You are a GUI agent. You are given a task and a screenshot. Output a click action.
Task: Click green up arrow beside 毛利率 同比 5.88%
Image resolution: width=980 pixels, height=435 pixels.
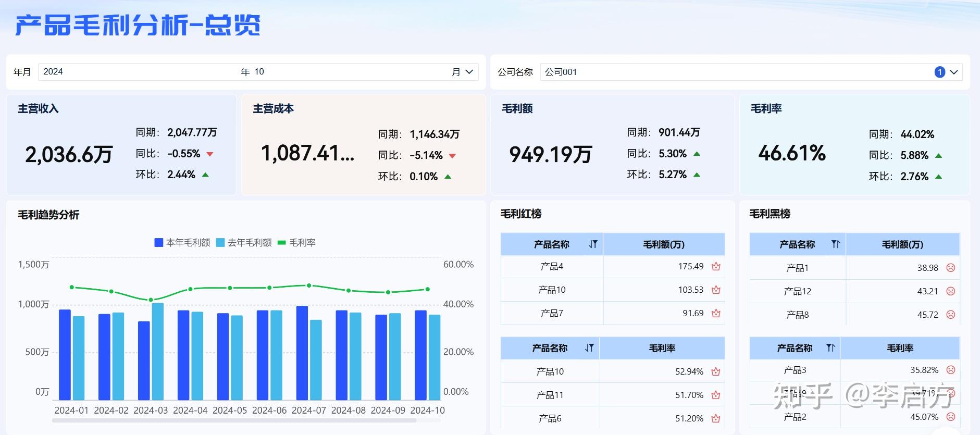pos(938,155)
